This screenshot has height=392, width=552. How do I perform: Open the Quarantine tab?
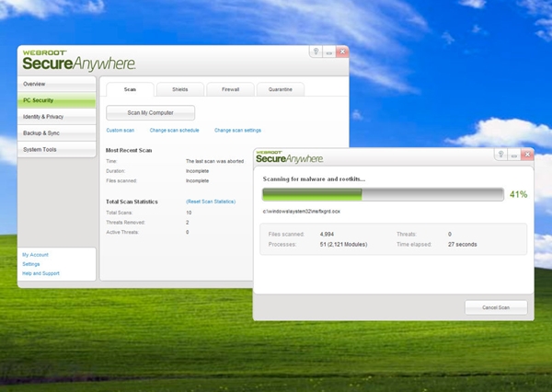281,89
